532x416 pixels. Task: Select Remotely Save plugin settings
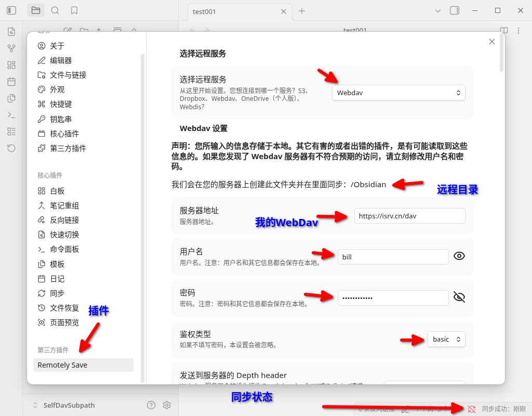[83, 365]
